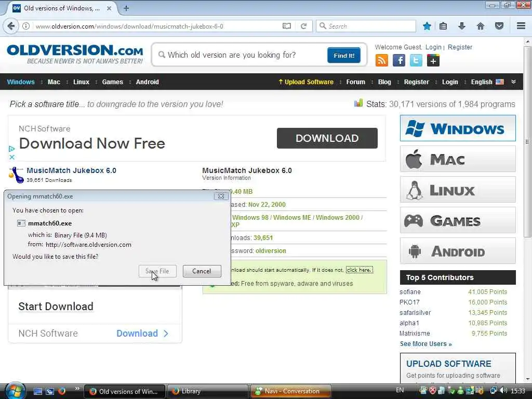Screen dimensions: 532x399
Task: Click the ad choices triangle icon
Action: (12, 149)
